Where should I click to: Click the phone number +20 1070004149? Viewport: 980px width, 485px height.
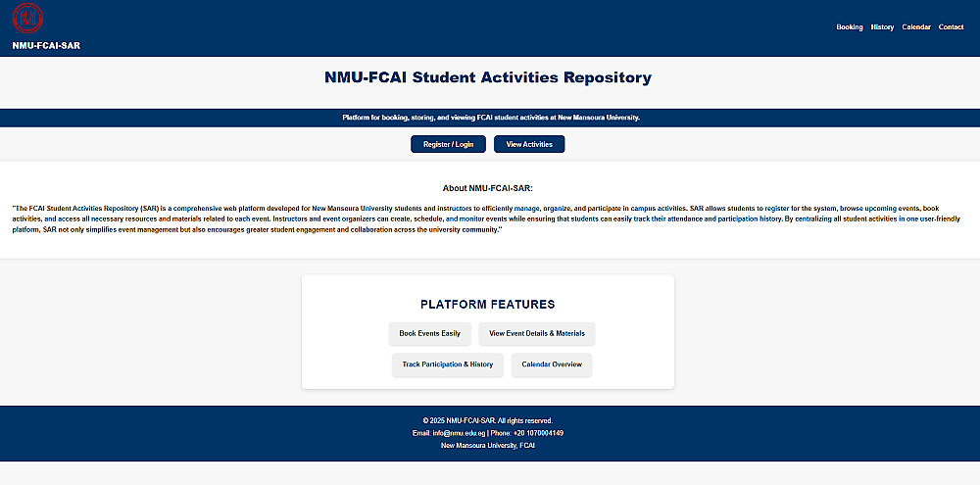click(x=538, y=433)
